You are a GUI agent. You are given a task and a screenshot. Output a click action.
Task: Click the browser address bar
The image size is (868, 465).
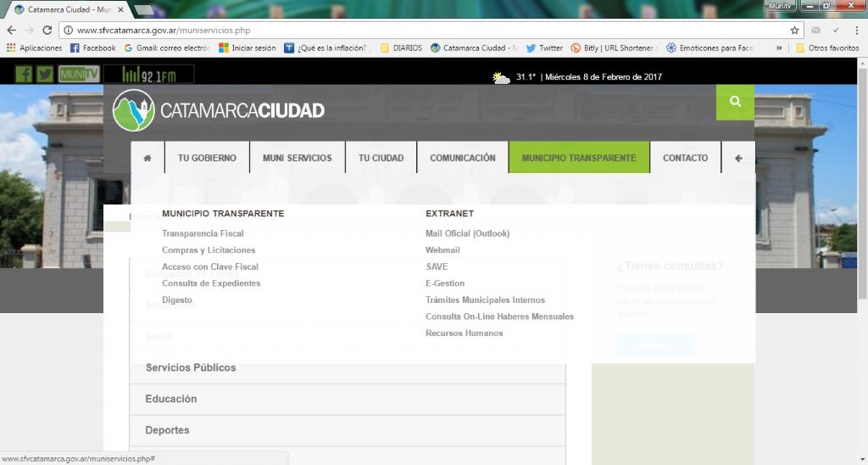[424, 30]
